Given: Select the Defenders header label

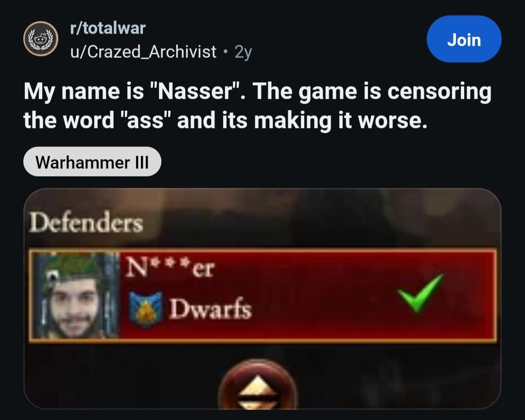Looking at the screenshot, I should point(86,222).
